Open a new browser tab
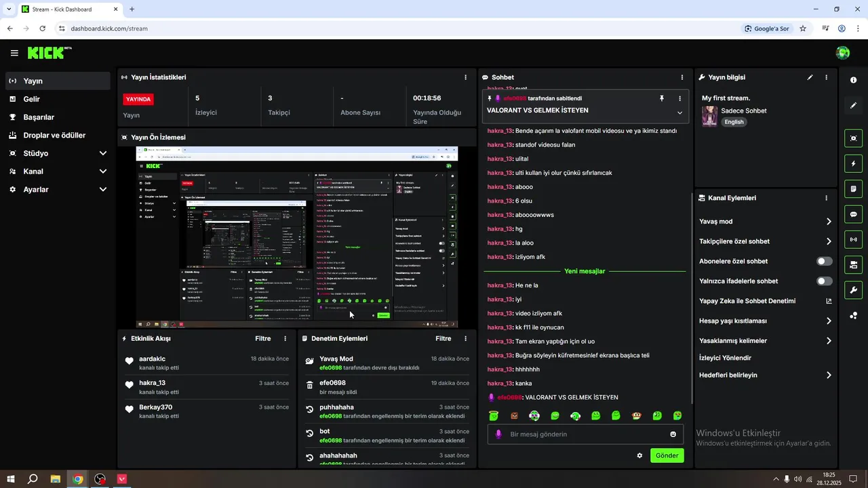Viewport: 868px width, 488px height. (x=132, y=9)
